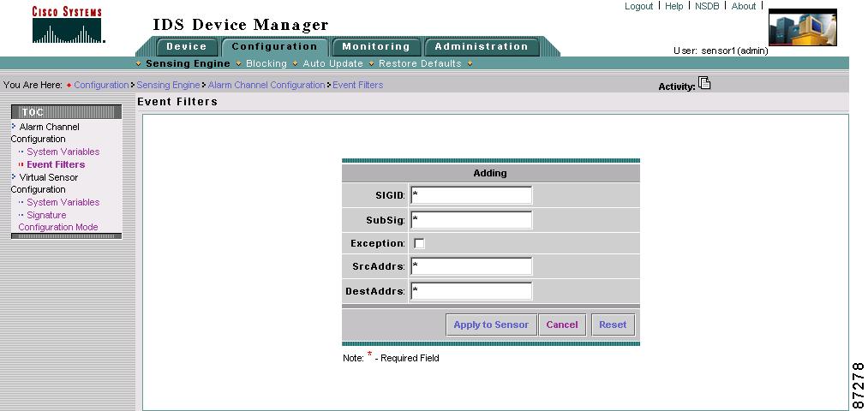This screenshot has width=868, height=411.
Task: Click the SIGID input field
Action: [x=471, y=195]
